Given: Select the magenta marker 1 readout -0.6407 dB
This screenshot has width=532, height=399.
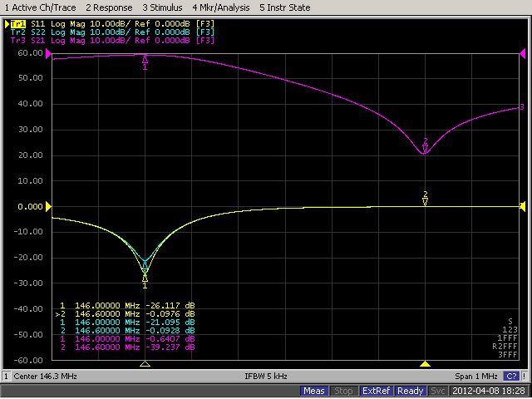Looking at the screenshot, I should coord(127,339).
